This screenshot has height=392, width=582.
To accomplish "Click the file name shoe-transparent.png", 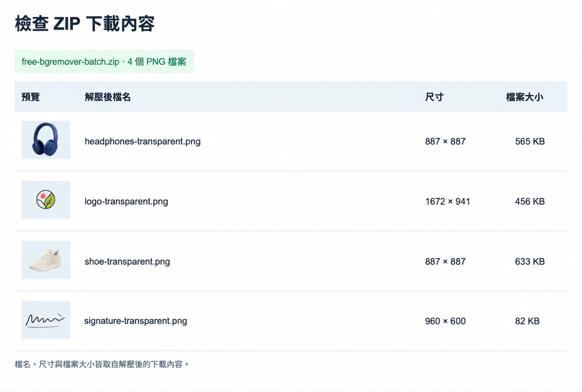I will (x=128, y=262).
